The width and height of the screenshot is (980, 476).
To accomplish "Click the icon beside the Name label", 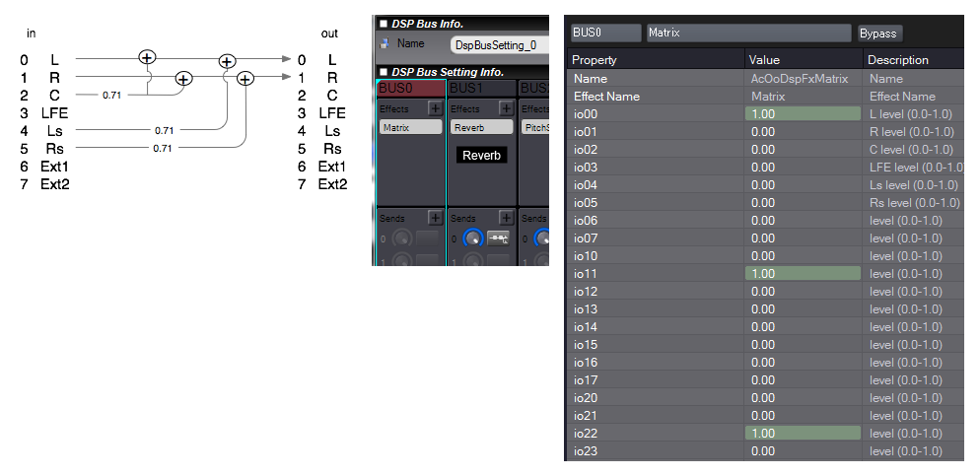I will point(385,43).
